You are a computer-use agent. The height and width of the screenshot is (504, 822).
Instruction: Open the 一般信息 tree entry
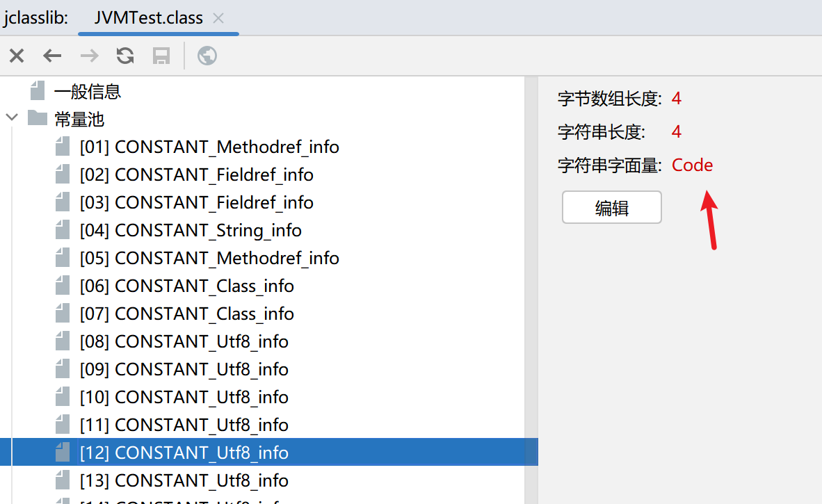coord(88,92)
